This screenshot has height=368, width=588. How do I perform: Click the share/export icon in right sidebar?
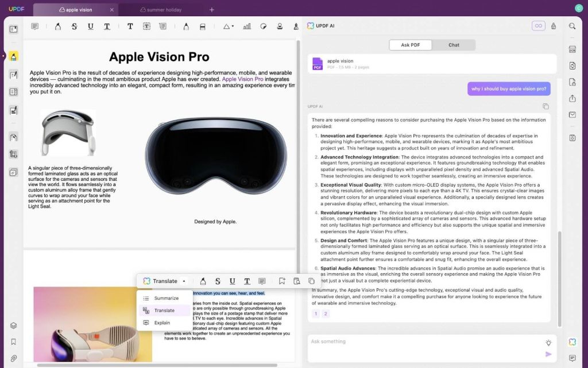(x=572, y=98)
